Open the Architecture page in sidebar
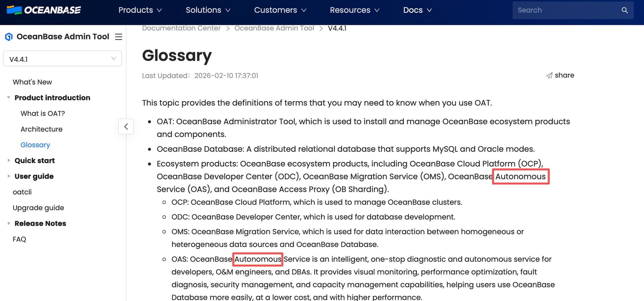Screen dimensions: 644x301 (x=42, y=129)
